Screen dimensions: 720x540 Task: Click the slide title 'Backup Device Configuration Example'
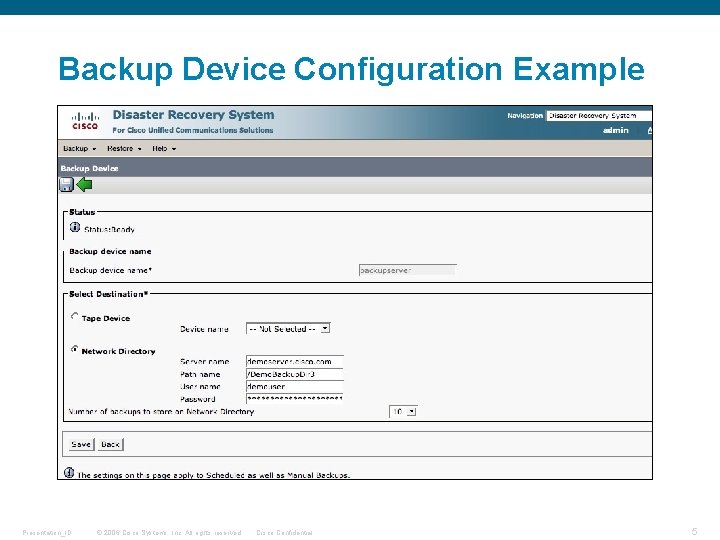[x=352, y=69]
